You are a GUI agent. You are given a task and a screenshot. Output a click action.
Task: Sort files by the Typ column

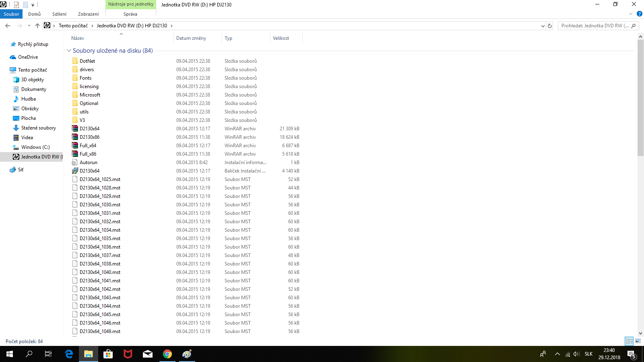(x=246, y=38)
